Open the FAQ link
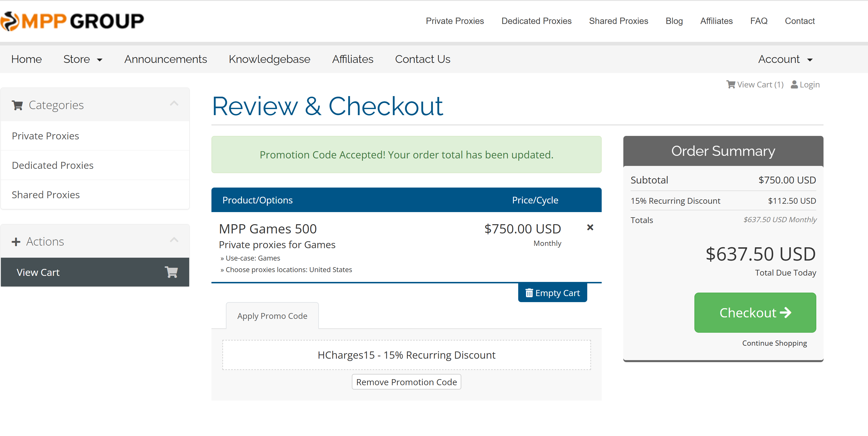Viewport: 868px width, 436px height. 759,21
